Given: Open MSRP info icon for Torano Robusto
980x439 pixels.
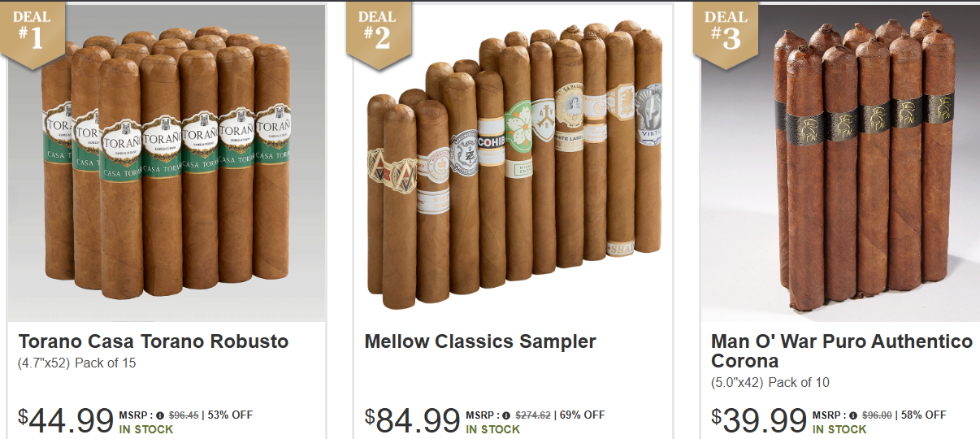Looking at the screenshot, I should (x=160, y=415).
